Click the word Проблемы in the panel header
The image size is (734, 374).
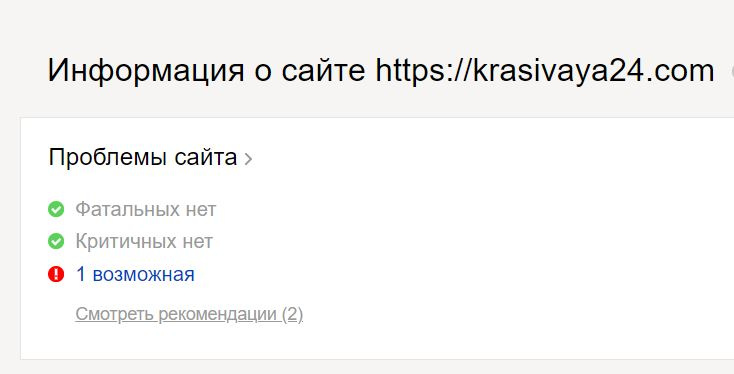pyautogui.click(x=108, y=157)
